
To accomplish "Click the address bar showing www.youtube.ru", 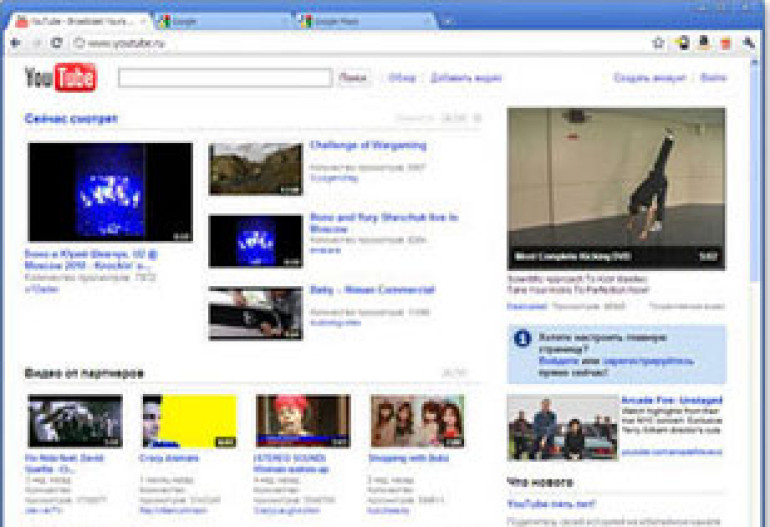I will (x=358, y=43).
